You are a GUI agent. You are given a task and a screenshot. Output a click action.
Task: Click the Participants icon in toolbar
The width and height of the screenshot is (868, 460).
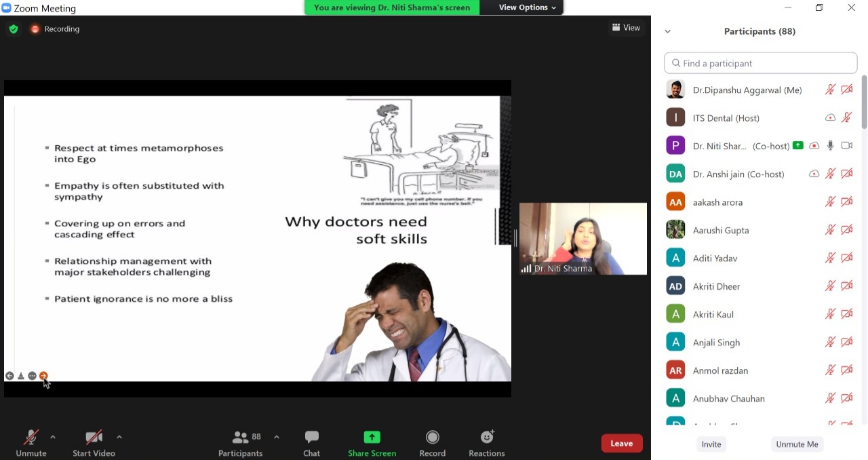241,438
